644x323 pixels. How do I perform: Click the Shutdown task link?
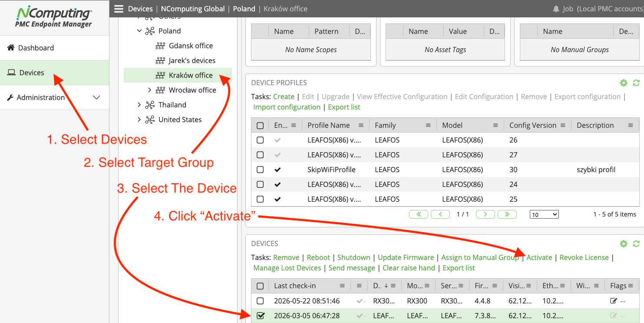(354, 257)
